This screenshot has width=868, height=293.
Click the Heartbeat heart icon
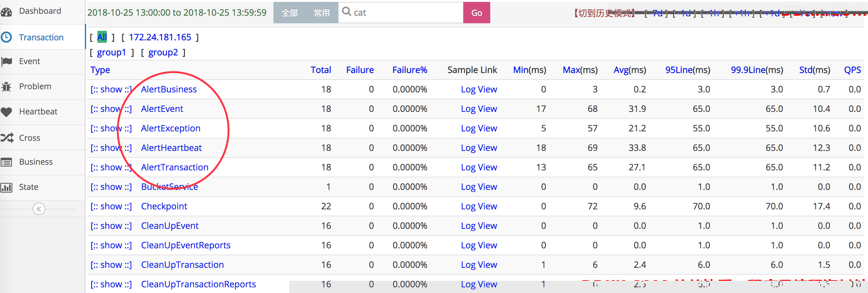coord(6,112)
